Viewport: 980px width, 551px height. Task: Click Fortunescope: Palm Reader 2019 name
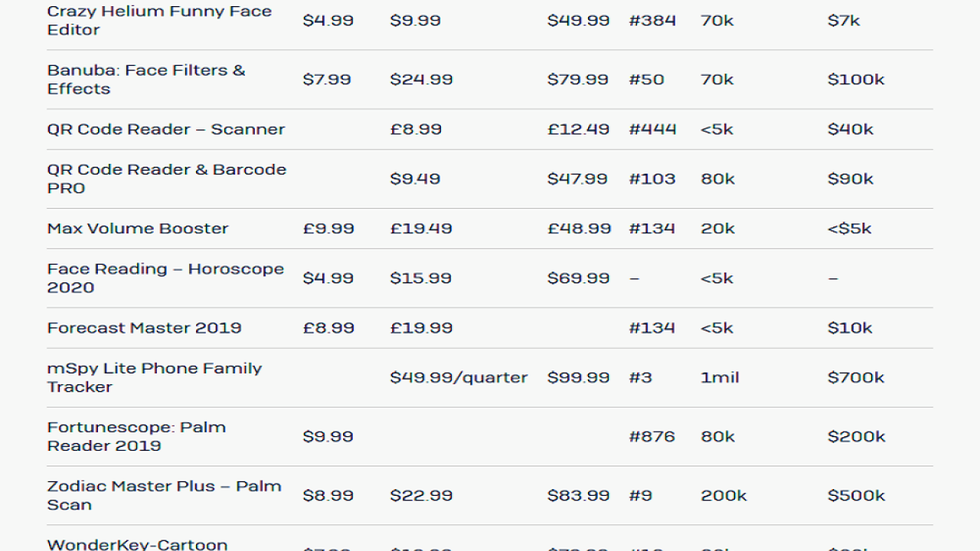136,437
